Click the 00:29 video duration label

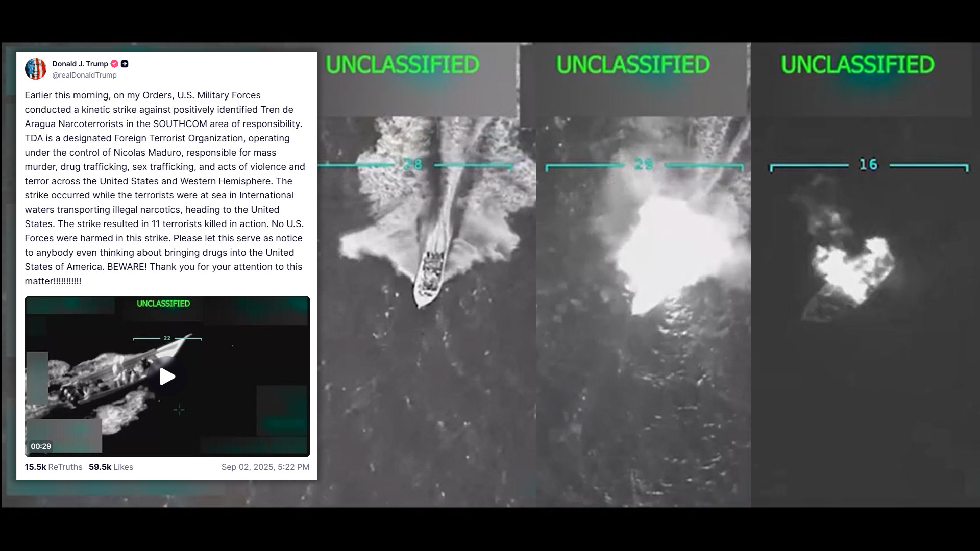tap(41, 446)
